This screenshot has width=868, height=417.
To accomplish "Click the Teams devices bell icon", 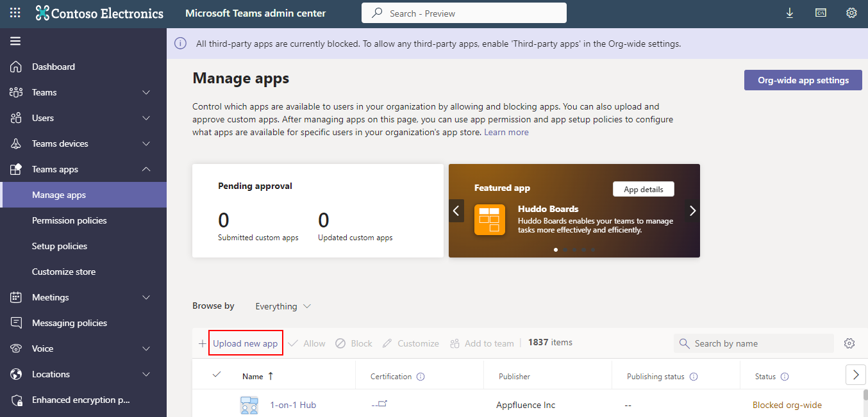I will [16, 143].
